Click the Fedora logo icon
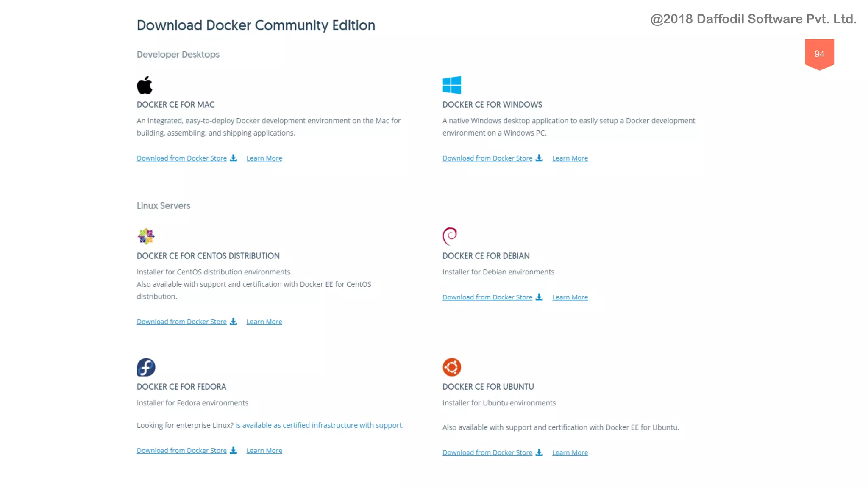Screen dimensions: 868x488 146,367
